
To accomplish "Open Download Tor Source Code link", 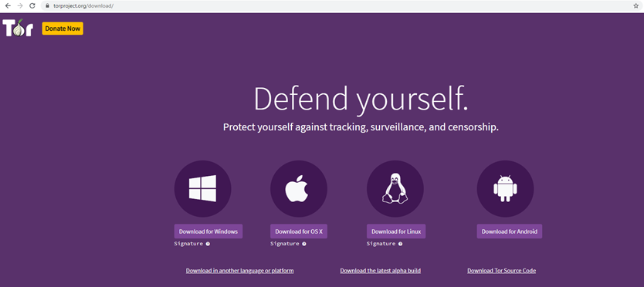I will [x=501, y=271].
